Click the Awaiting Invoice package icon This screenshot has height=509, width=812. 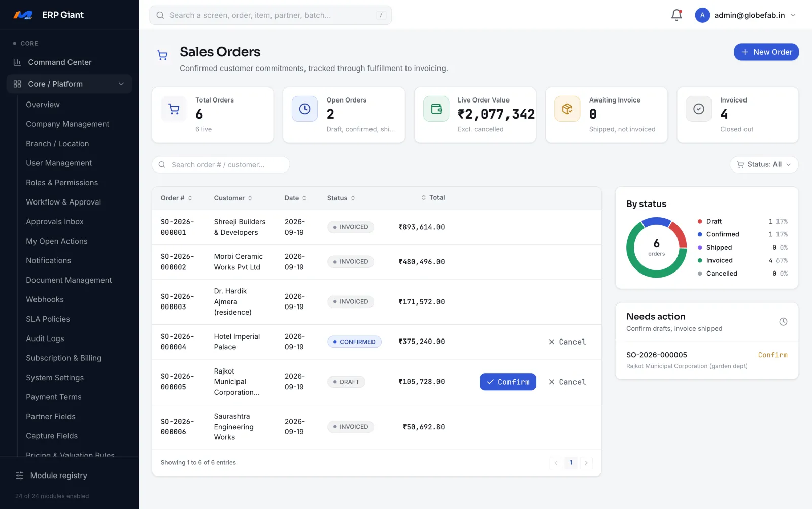567,109
